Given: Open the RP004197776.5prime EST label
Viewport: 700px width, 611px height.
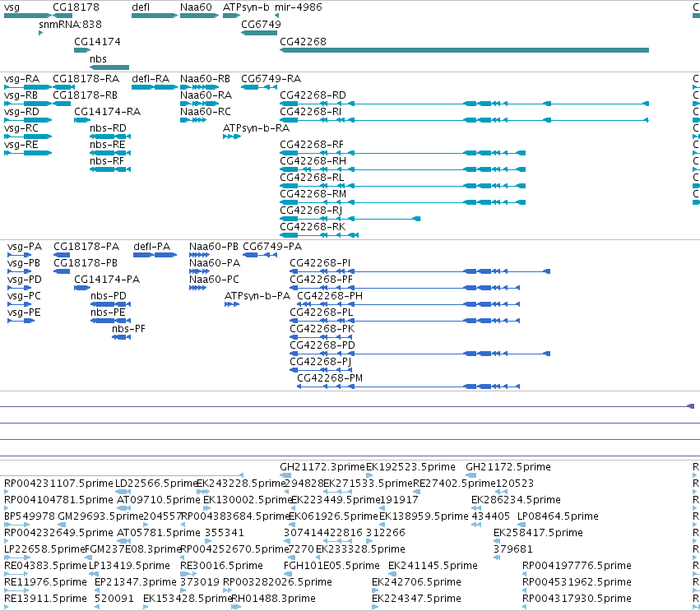Looking at the screenshot, I should (x=577, y=566).
